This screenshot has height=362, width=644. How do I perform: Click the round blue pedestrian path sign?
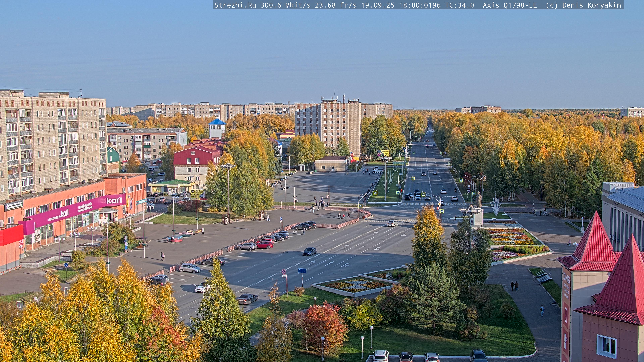[x=66, y=265]
